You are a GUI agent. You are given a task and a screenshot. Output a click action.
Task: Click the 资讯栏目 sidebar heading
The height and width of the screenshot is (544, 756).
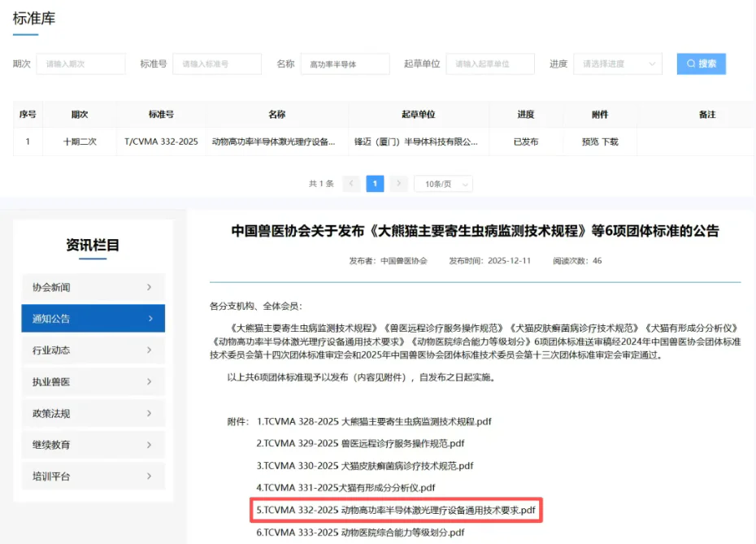point(93,245)
